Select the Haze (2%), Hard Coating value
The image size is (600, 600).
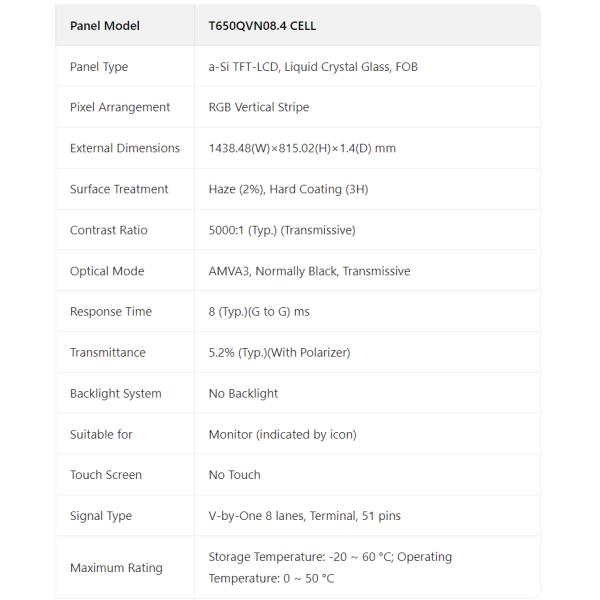[288, 189]
